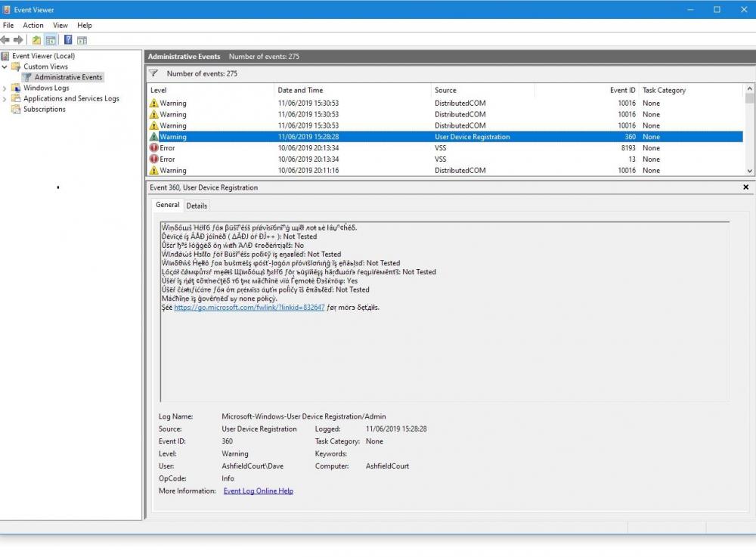Image resolution: width=756 pixels, height=557 pixels.
Task: Click the filter funnel icon above event list
Action: pyautogui.click(x=153, y=73)
